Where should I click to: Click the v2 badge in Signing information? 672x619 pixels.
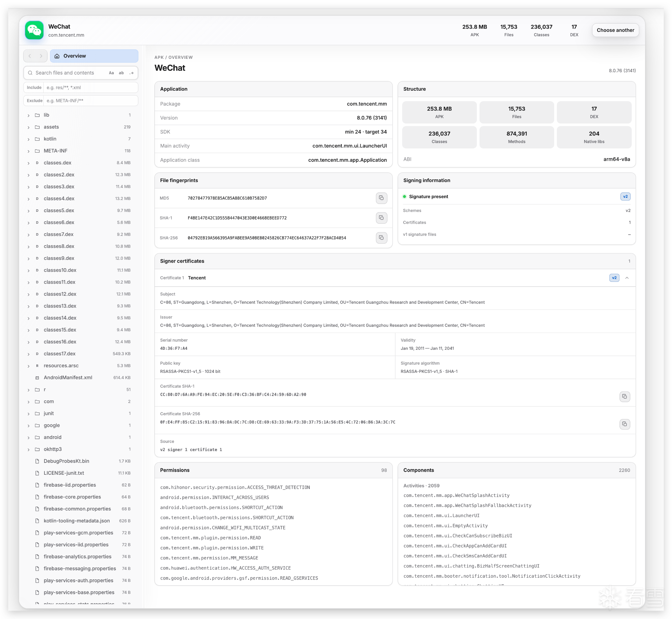(x=625, y=197)
